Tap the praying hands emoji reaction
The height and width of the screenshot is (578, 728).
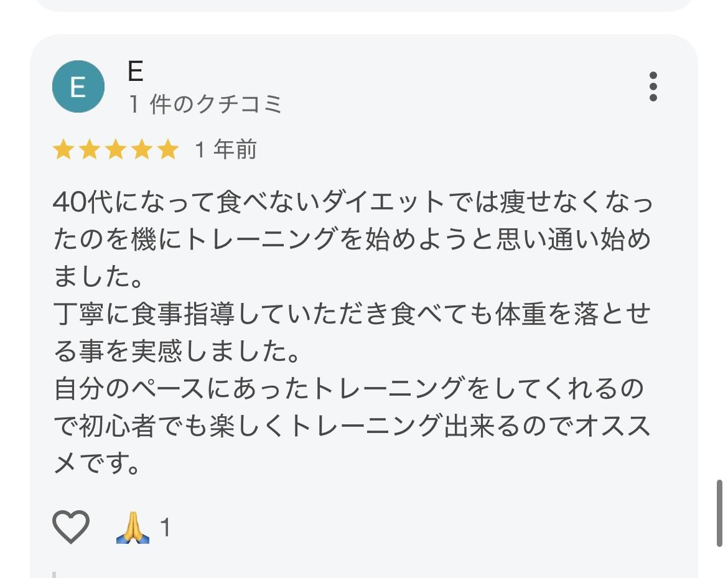(x=133, y=528)
